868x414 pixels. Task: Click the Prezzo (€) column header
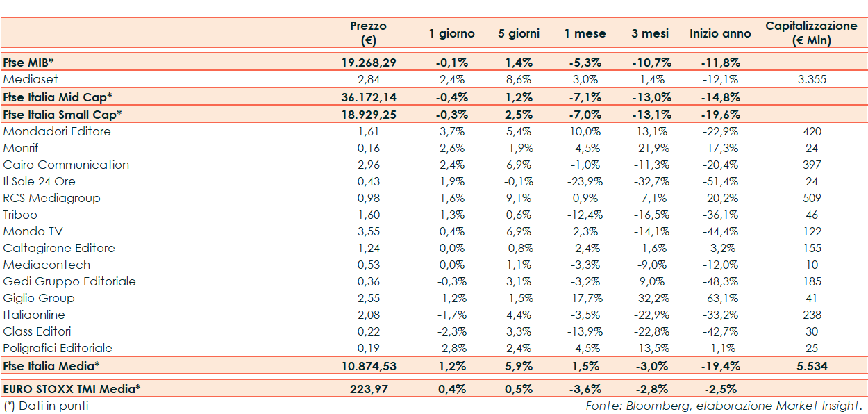coord(368,33)
